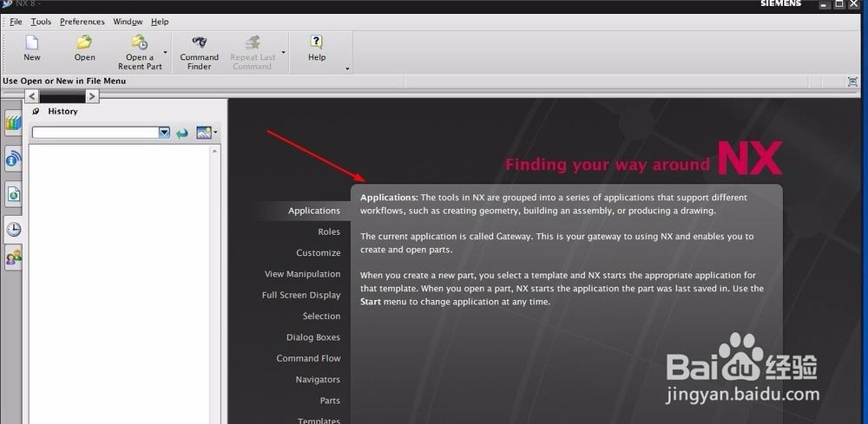Click the left resource bar scroll arrow
Viewport: 868px width, 424px height.
(32, 96)
